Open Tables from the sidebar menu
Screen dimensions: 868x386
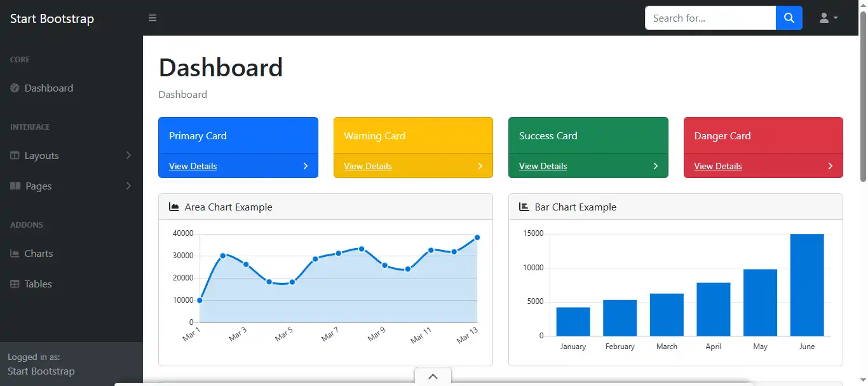(x=38, y=284)
